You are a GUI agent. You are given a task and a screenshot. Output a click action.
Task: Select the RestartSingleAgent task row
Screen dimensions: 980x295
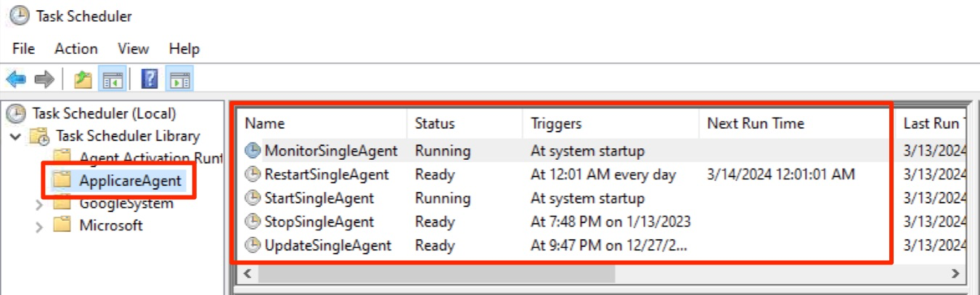[327, 175]
